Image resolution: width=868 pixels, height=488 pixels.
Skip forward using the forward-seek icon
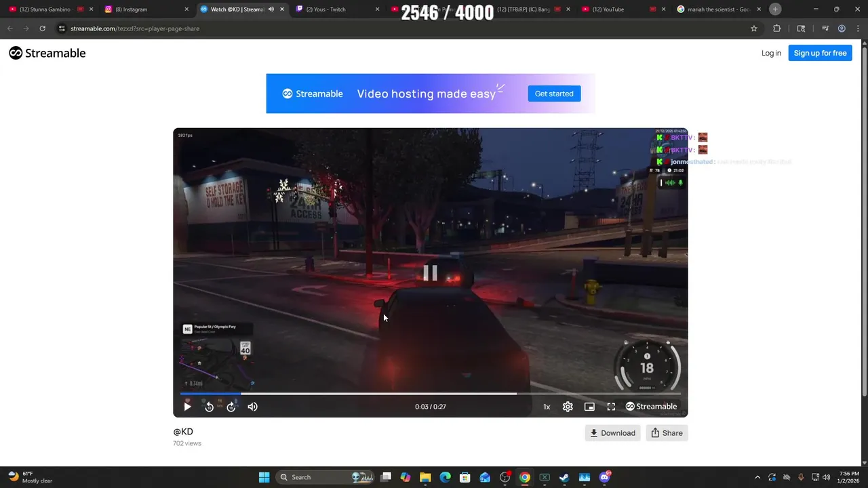[231, 407]
